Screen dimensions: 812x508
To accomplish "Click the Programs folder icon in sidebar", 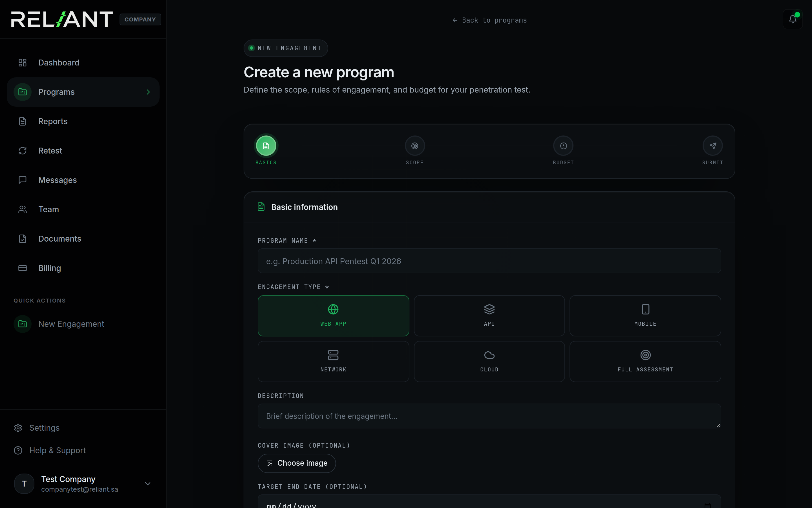I will click(23, 92).
